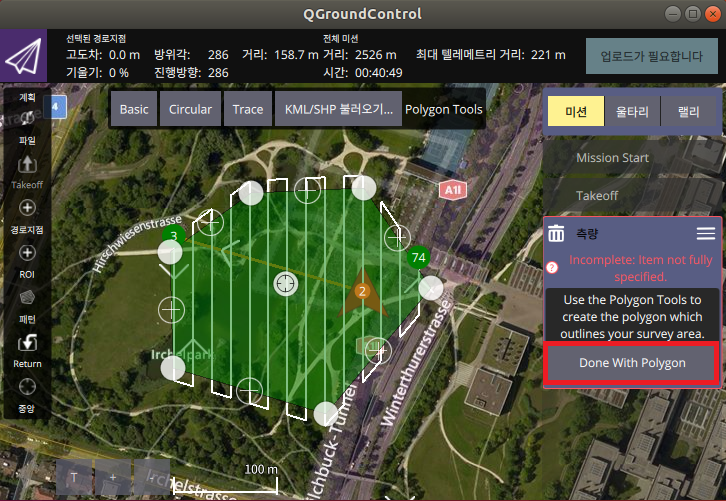
Task: Open the 측량 item hamburger menu
Action: click(x=706, y=233)
